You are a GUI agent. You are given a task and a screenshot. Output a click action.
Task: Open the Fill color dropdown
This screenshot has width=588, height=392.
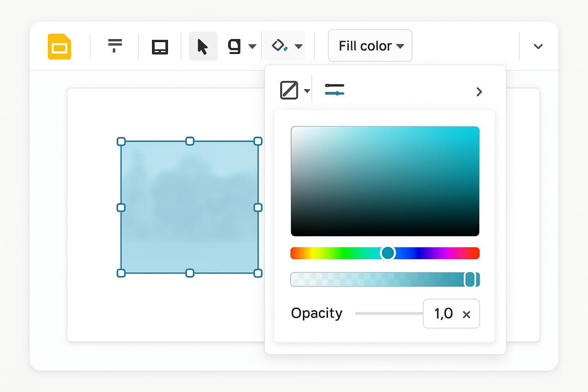tap(370, 46)
